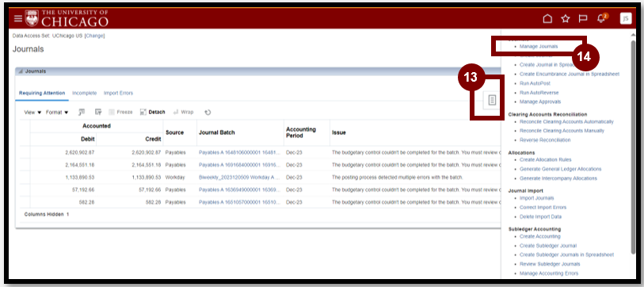The image size is (644, 287).
Task: Open journal batch Payables A 1648106000001
Action: pos(240,152)
